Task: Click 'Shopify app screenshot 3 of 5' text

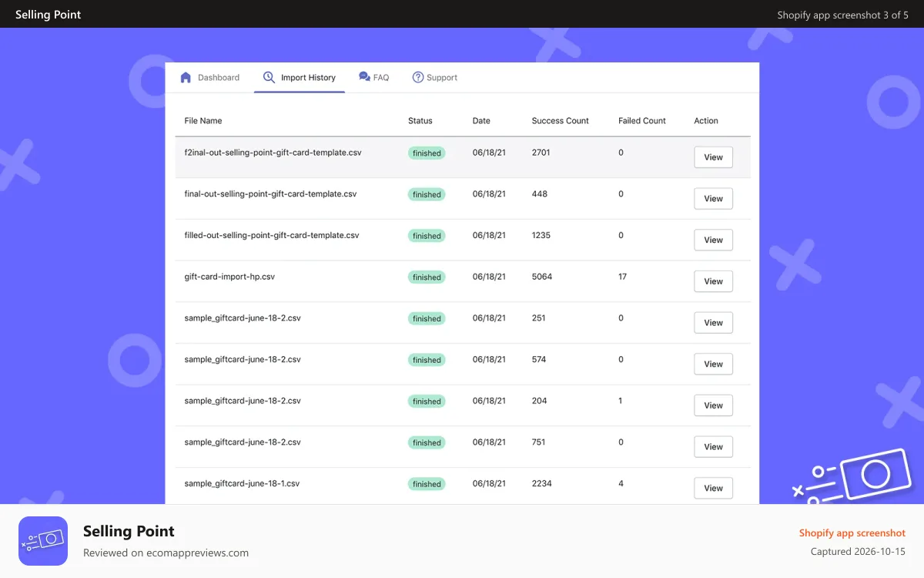Action: tap(843, 15)
